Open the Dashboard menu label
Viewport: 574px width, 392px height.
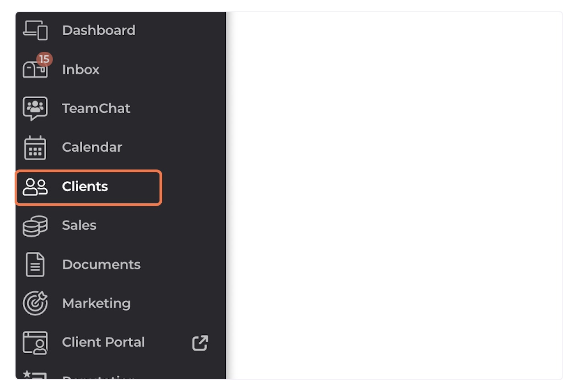pos(99,30)
